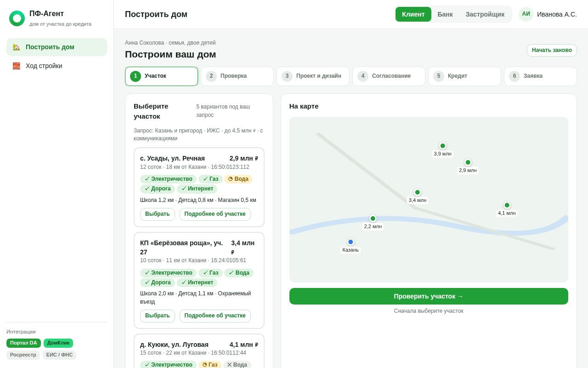This screenshot has height=368, width=588.
Task: Click the 2,9 млн map pin
Action: [x=468, y=162]
